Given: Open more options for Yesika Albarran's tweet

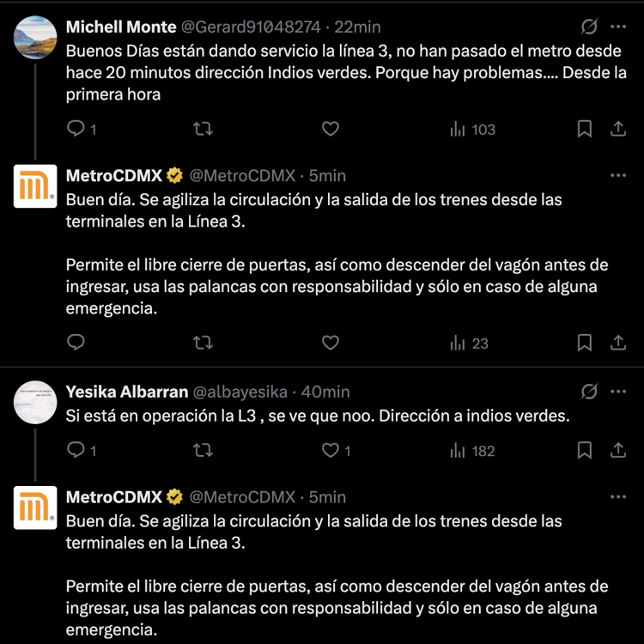Looking at the screenshot, I should [617, 392].
